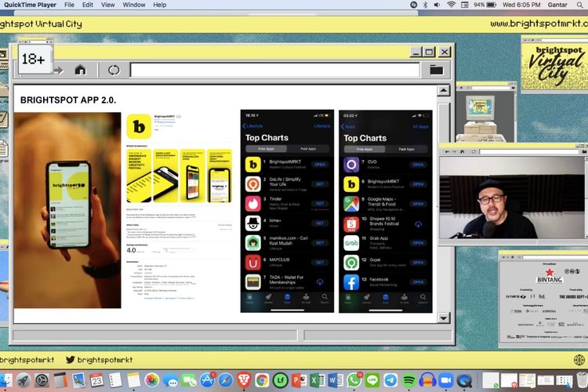
Task: Open System Preferences in the dock
Action: pos(42,380)
